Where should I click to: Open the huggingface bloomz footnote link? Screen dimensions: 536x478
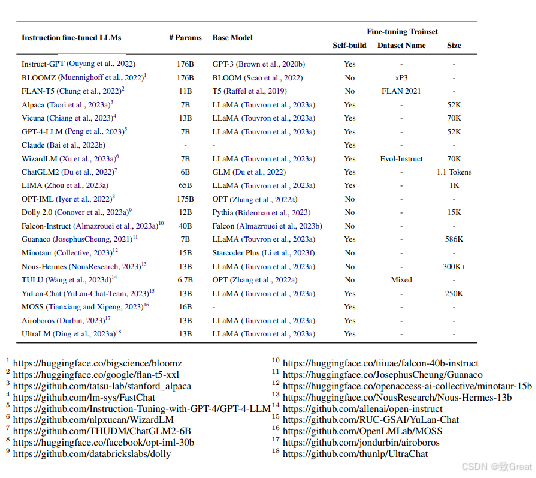97,363
